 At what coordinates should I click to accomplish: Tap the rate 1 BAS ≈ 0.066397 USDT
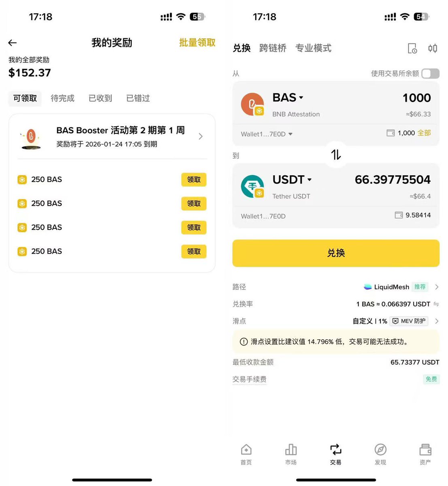pyautogui.click(x=393, y=304)
